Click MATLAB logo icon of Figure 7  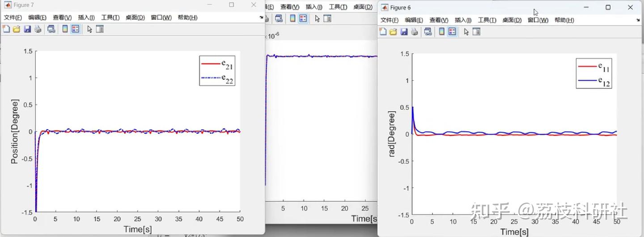click(x=8, y=5)
